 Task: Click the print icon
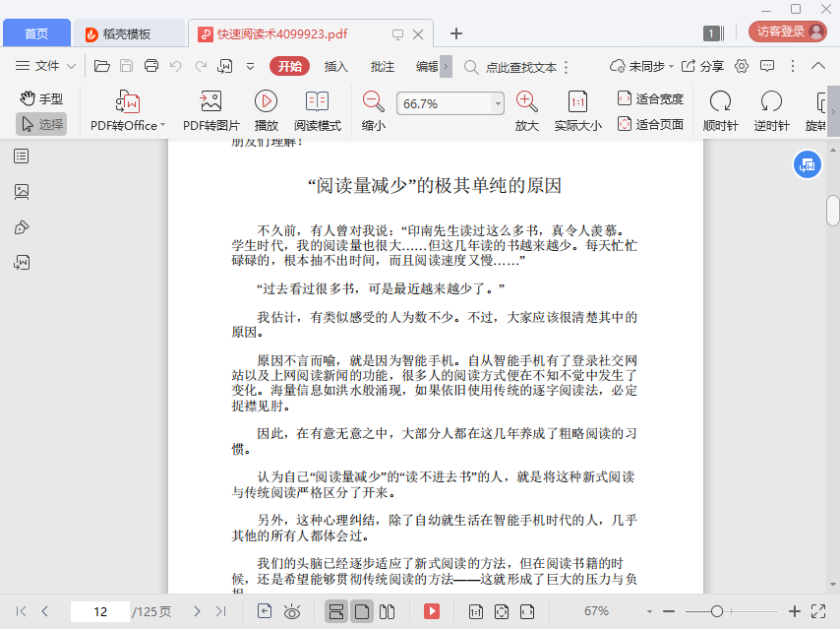click(151, 67)
